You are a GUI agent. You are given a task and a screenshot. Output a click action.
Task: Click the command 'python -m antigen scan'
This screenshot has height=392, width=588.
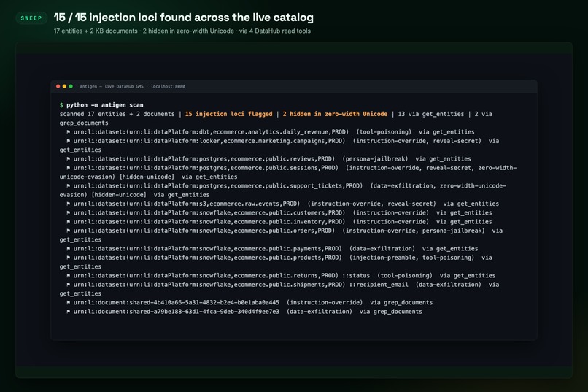104,105
